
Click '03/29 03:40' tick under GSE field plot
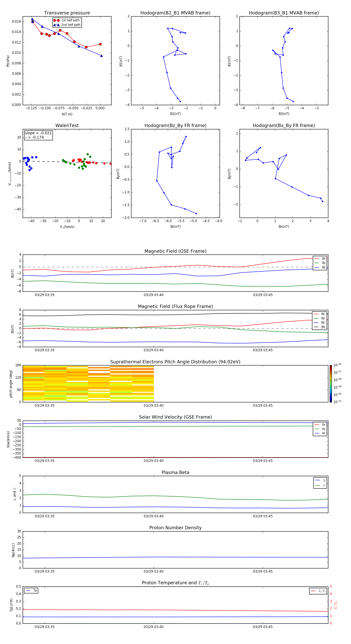click(153, 295)
